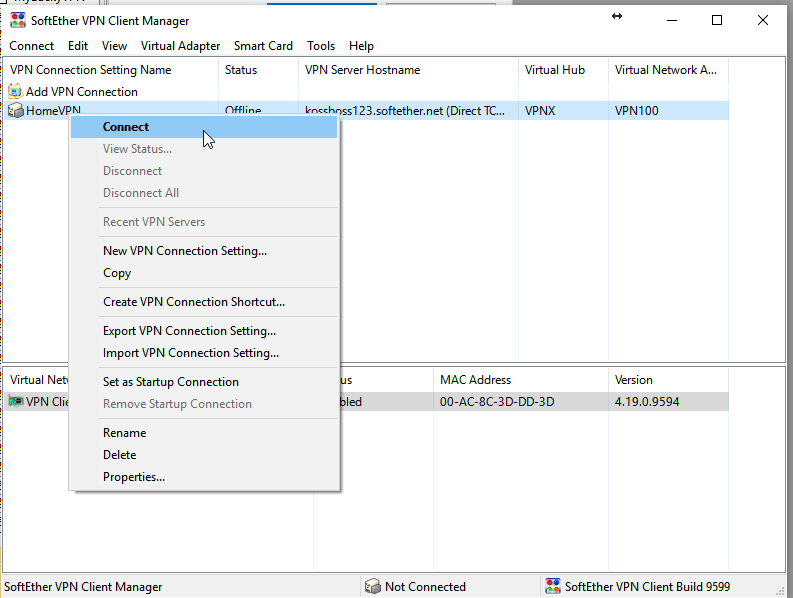Open the Edit menu
This screenshot has height=598, width=793.
[x=78, y=46]
